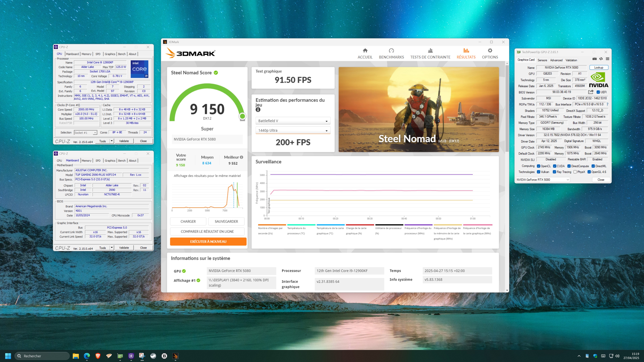644x362 pixels.
Task: Click Intel Core i9 logo in CPU-Z
Action: (x=140, y=69)
